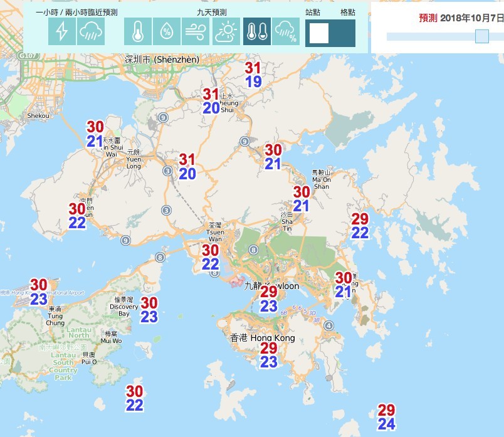Select the lightning nowcast icon

pyautogui.click(x=62, y=32)
